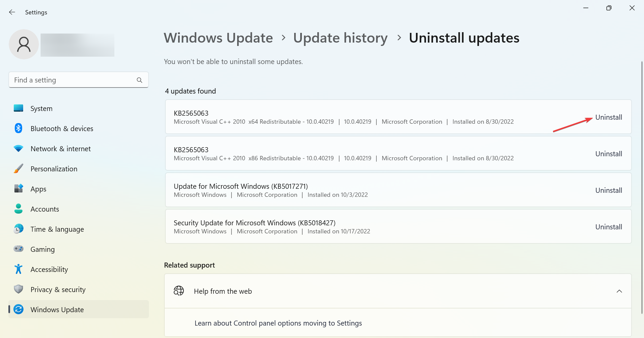
Task: Uninstall Update for Microsoft Windows KB5017271
Action: point(608,190)
